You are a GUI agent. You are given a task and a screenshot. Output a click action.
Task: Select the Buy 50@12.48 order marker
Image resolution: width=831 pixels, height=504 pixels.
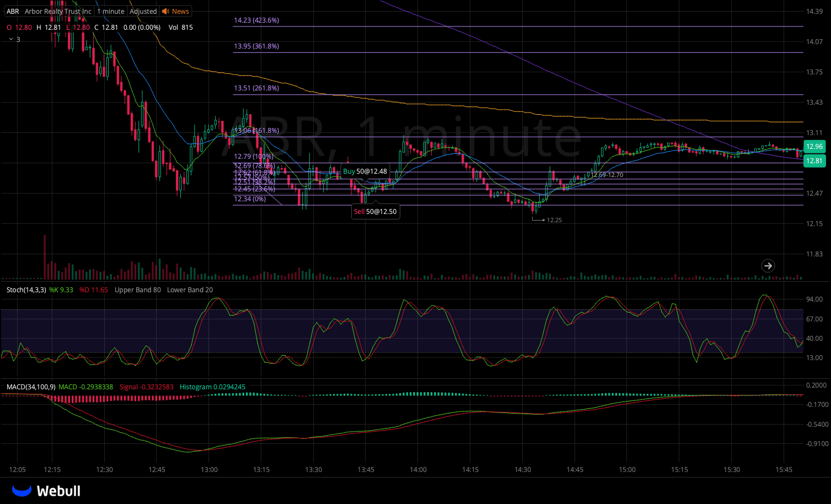tap(365, 171)
